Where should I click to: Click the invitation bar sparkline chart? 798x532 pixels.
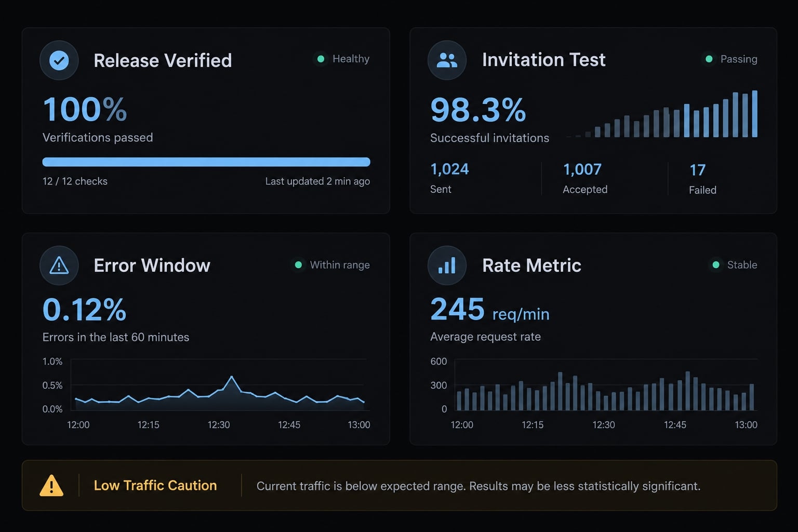click(662, 114)
